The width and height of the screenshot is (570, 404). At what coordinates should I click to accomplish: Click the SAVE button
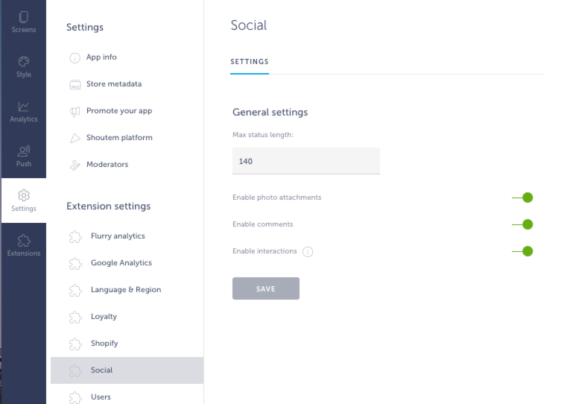click(x=266, y=289)
